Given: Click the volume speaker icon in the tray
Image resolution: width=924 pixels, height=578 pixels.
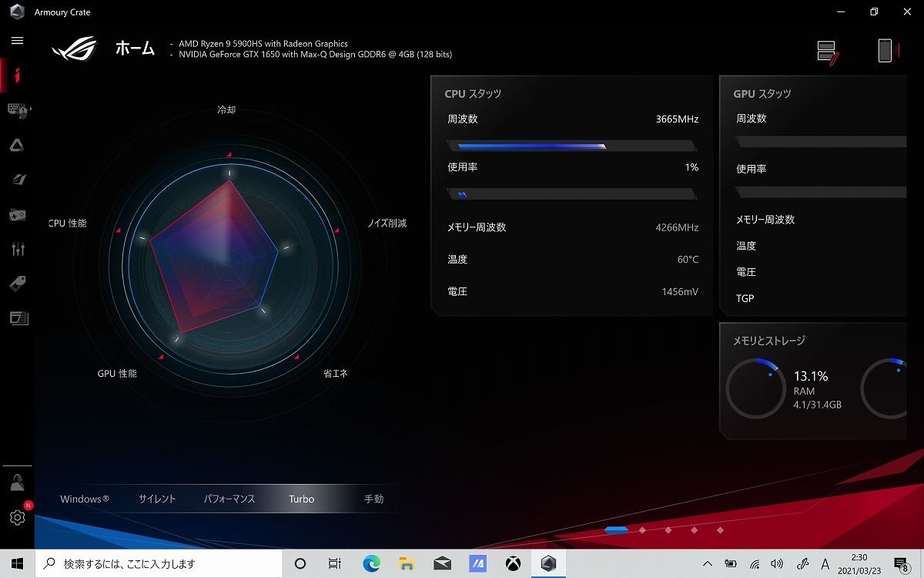Looking at the screenshot, I should pyautogui.click(x=778, y=563).
